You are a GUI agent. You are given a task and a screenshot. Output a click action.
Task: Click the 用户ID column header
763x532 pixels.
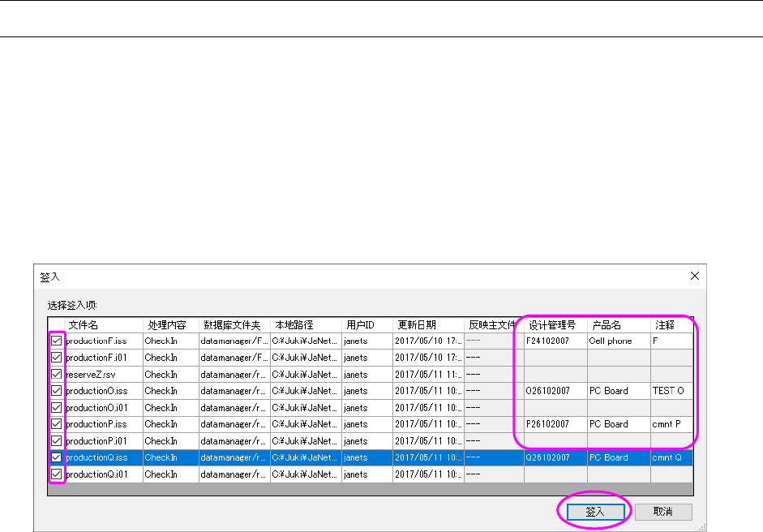(x=366, y=324)
